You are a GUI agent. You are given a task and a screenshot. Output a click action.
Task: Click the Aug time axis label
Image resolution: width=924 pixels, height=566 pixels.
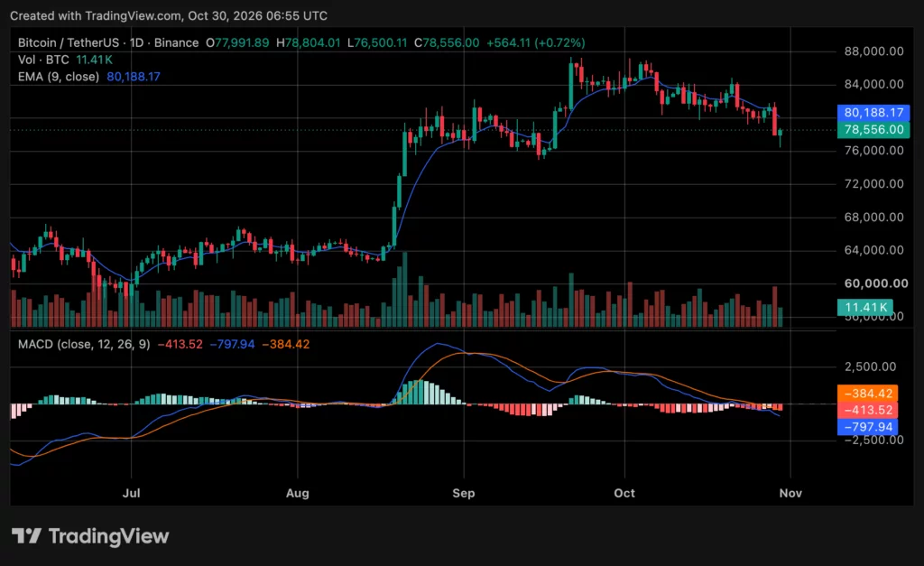[298, 493]
